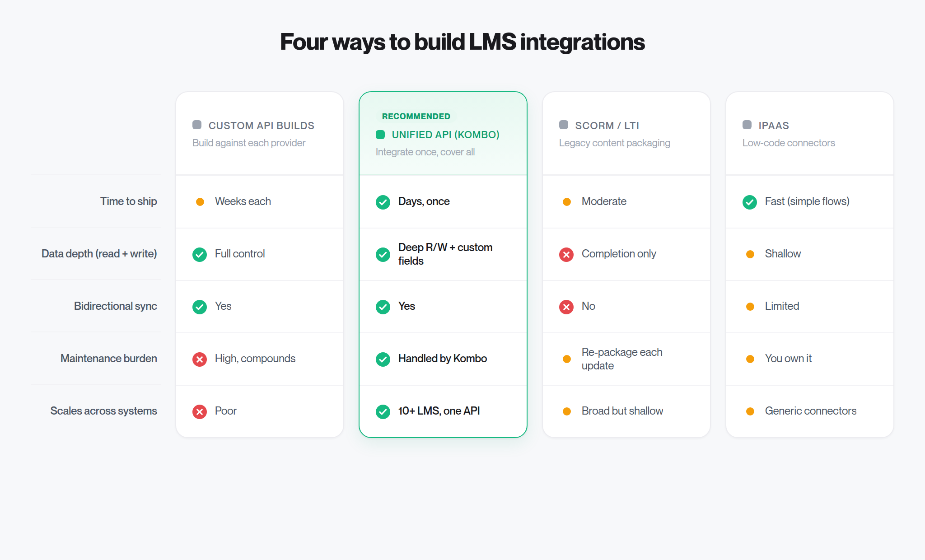
Task: Click the Build against each provider subtitle
Action: click(249, 143)
